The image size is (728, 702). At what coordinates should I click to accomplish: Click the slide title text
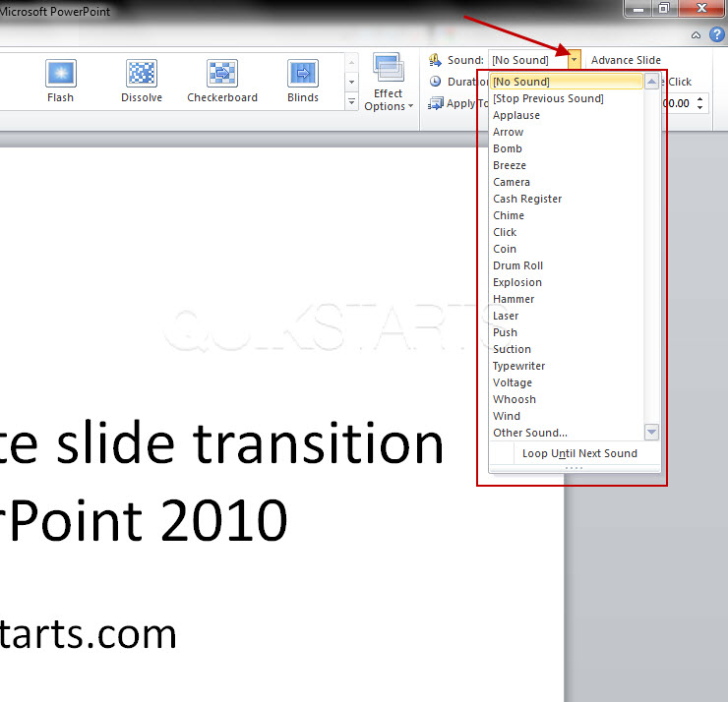pos(222,482)
